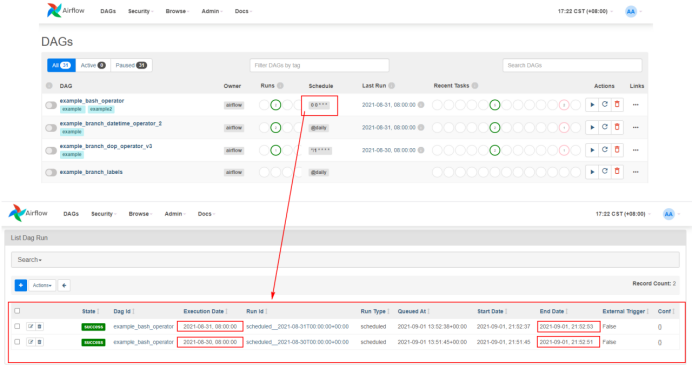This screenshot has height=369, width=692.
Task: Select the All 31 filter tab
Action: tap(61, 65)
